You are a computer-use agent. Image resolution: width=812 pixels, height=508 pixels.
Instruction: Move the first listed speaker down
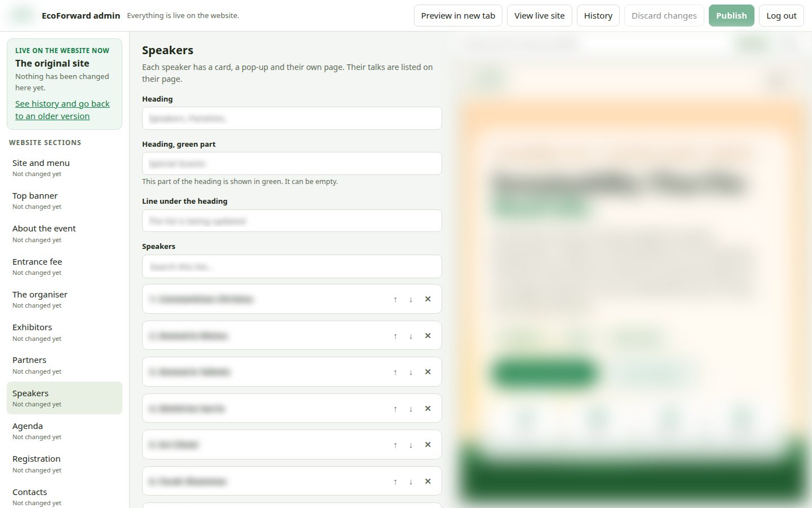[411, 299]
